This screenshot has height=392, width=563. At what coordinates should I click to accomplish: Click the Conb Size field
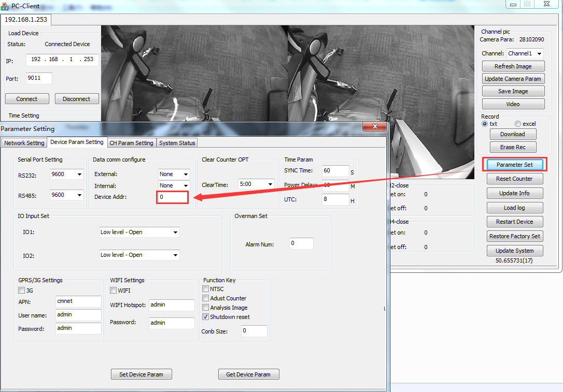point(254,331)
